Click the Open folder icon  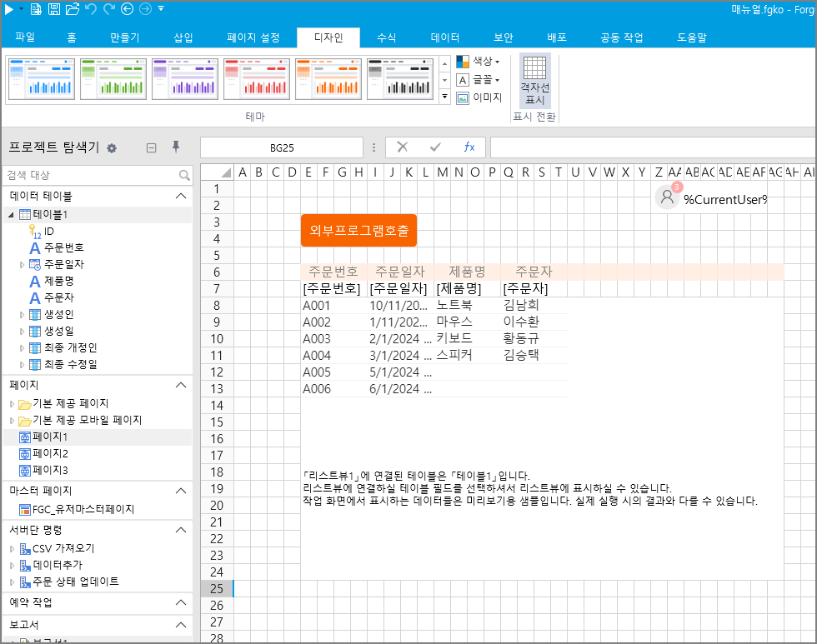73,9
